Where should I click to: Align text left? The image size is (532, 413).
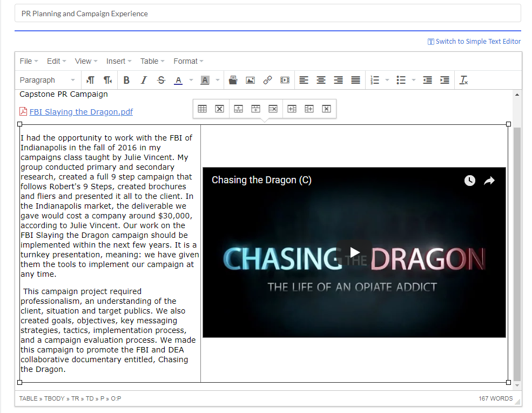[x=304, y=80]
